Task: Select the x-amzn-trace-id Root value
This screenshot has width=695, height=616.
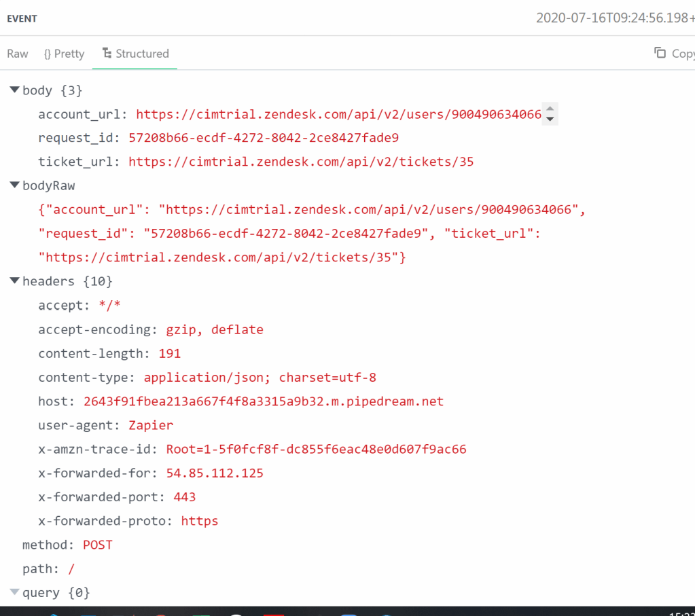Action: pos(316,449)
